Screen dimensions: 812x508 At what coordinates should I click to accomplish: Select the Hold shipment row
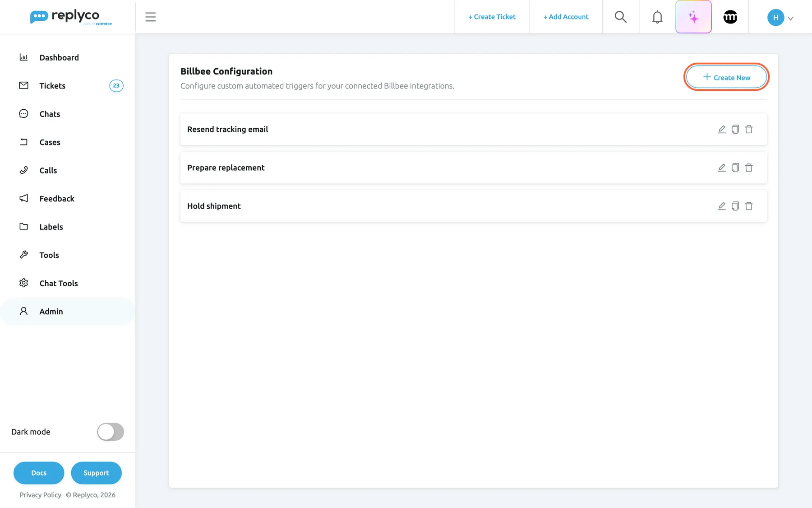(x=474, y=206)
